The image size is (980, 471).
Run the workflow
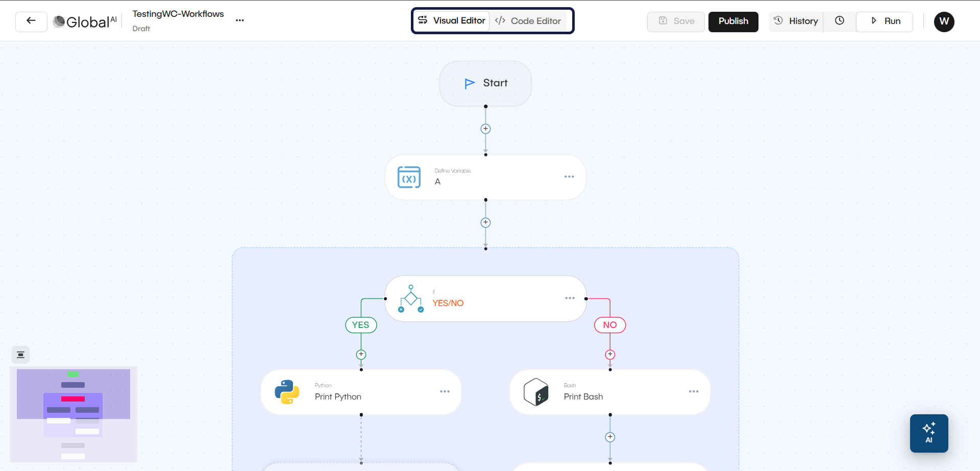[x=885, y=21]
